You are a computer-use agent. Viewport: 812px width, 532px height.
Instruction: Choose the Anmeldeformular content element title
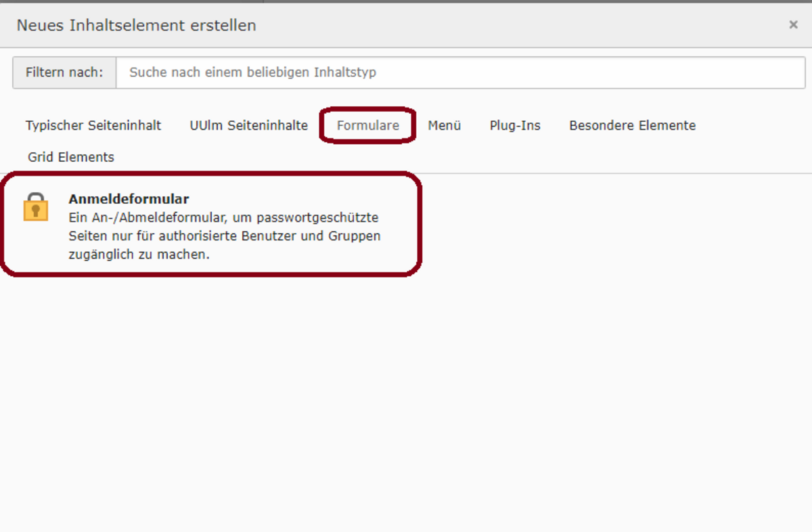point(129,199)
